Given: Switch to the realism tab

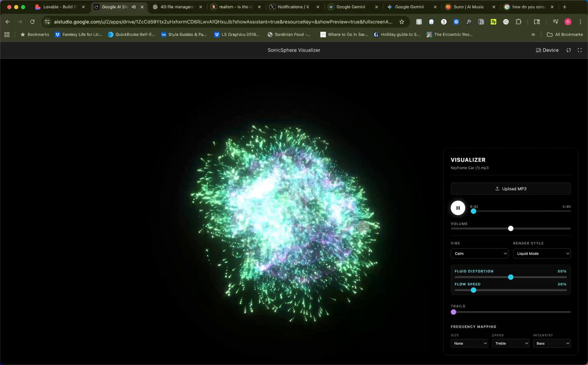Looking at the screenshot, I should (235, 7).
